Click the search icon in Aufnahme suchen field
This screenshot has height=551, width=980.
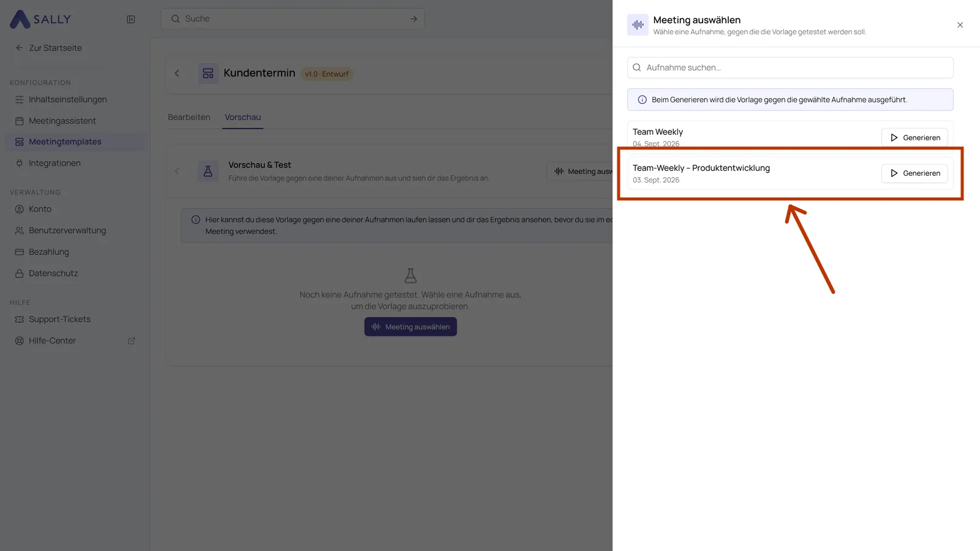637,68
